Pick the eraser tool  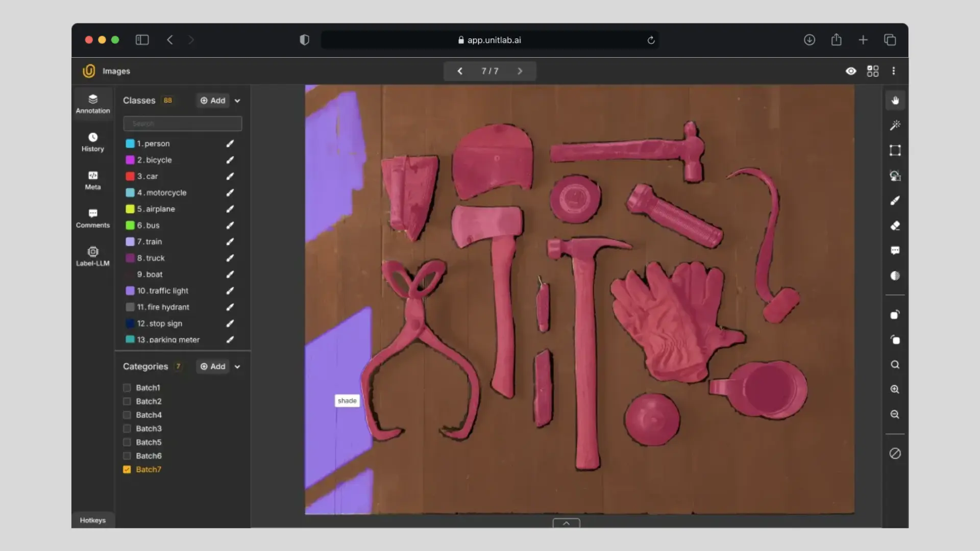pos(895,226)
